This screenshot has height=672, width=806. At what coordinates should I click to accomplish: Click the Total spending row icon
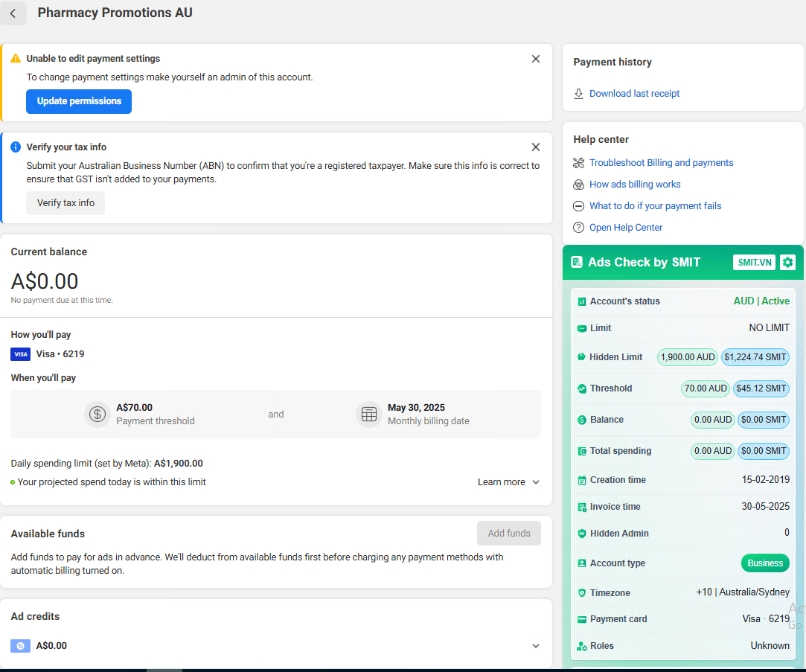[582, 452]
